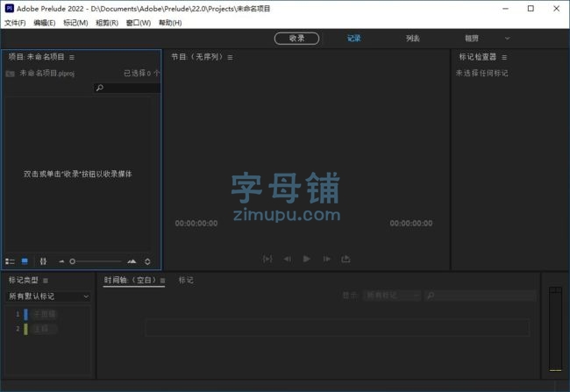Click the project panel search field
The width and height of the screenshot is (570, 392).
pos(127,88)
